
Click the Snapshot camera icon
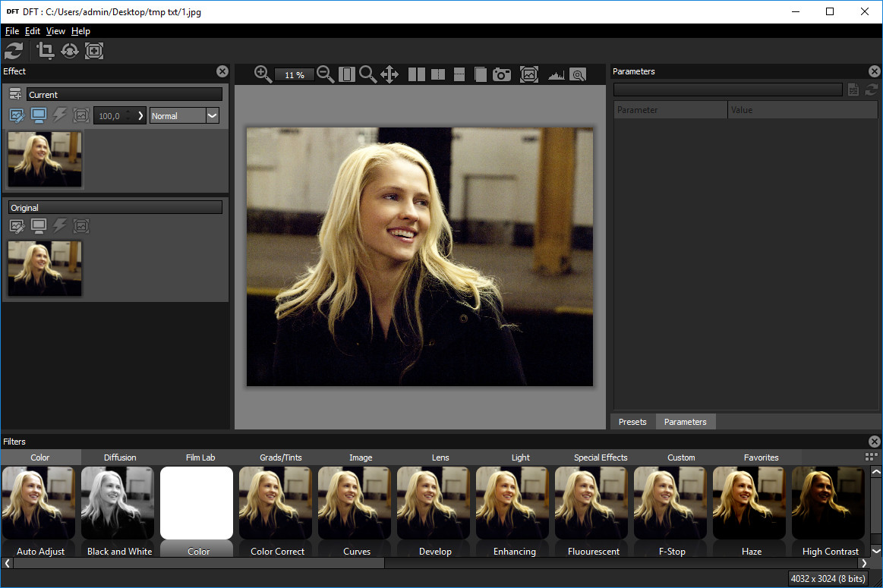click(502, 74)
